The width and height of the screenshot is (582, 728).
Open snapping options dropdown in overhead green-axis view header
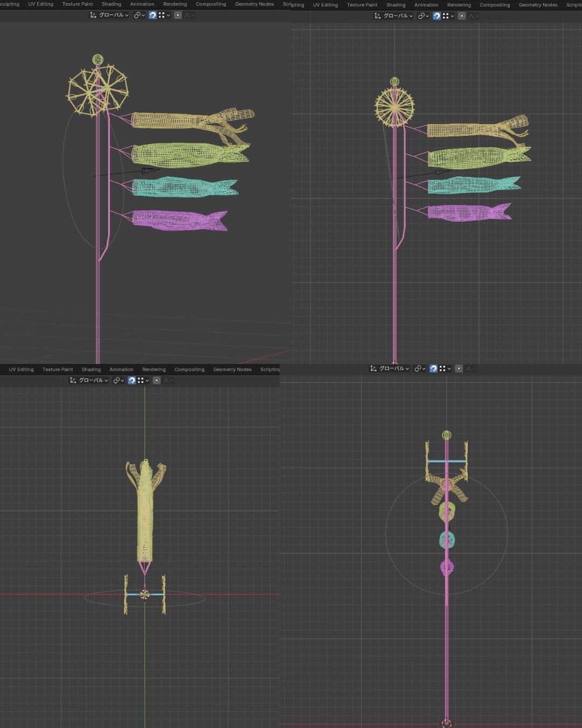[143, 380]
